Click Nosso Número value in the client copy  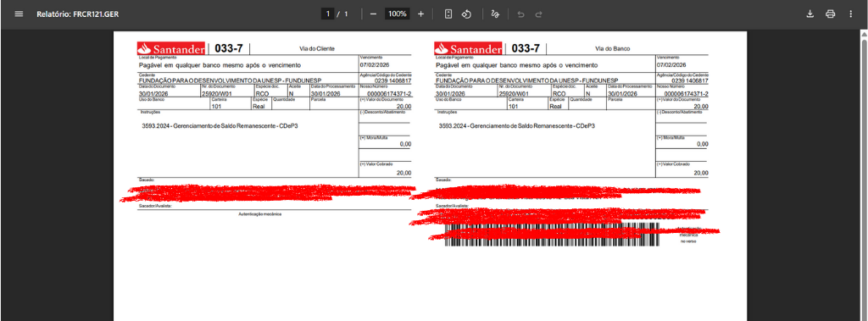tap(389, 93)
